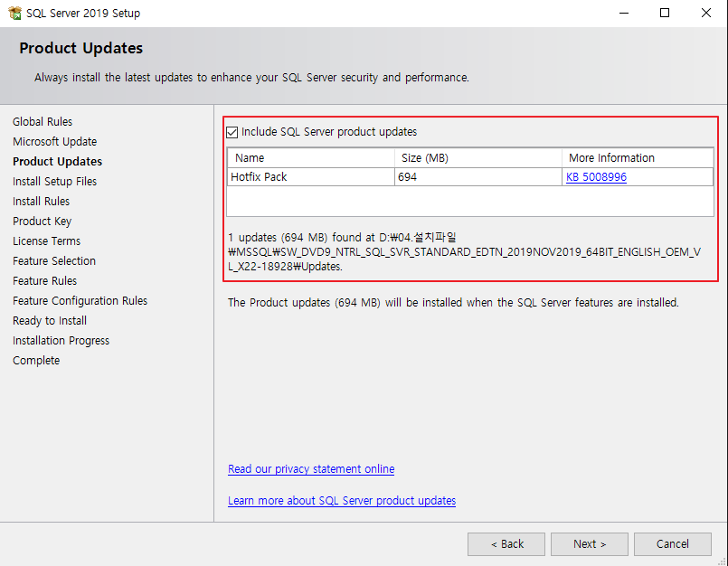The height and width of the screenshot is (566, 728).
Task: Click the Size (MB) column header
Action: [478, 158]
